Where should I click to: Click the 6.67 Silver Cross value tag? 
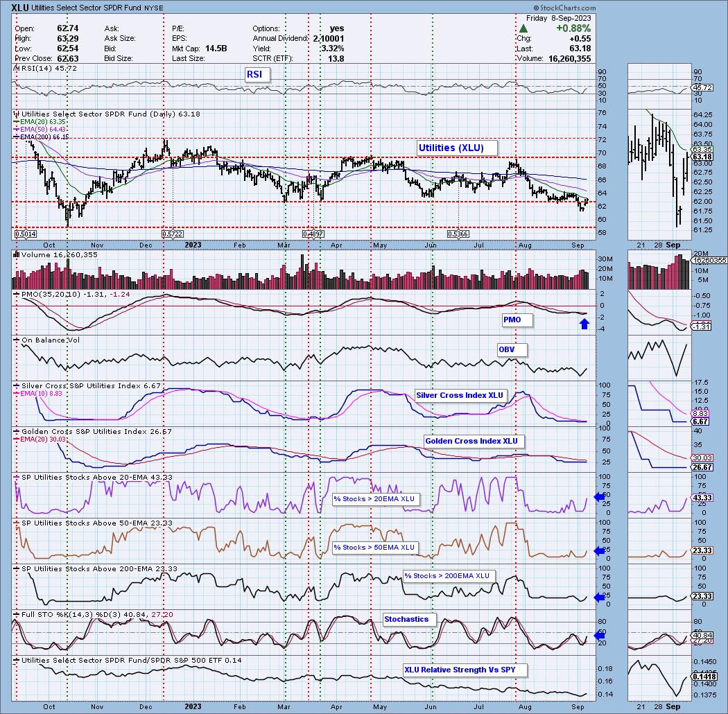tap(700, 421)
